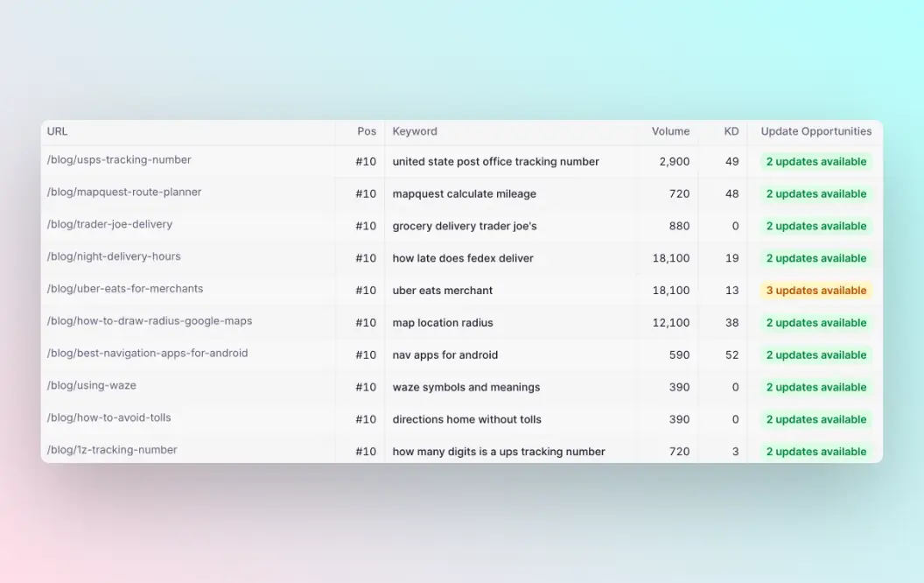This screenshot has width=924, height=583.
Task: Click KD value 48
Action: (x=731, y=194)
